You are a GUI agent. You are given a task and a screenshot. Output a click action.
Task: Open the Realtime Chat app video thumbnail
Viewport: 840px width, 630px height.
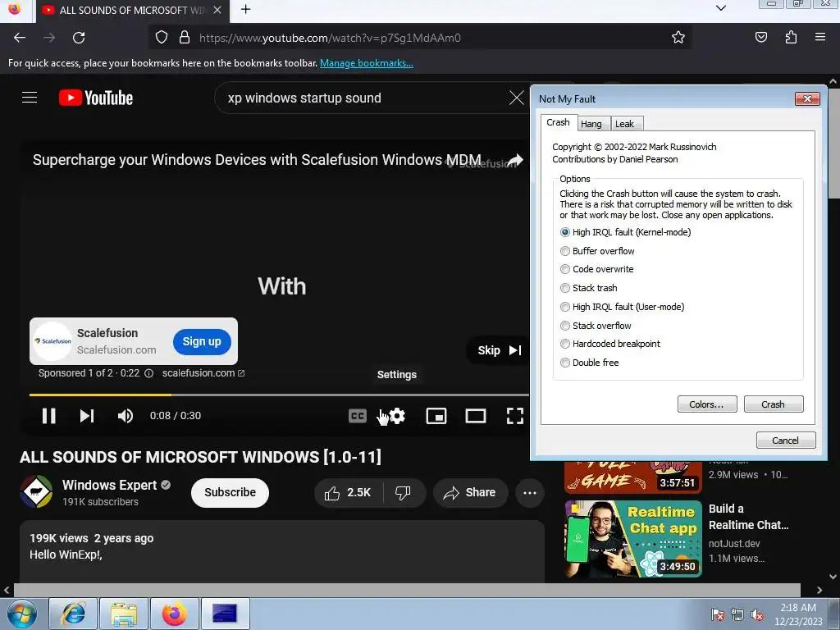[633, 538]
